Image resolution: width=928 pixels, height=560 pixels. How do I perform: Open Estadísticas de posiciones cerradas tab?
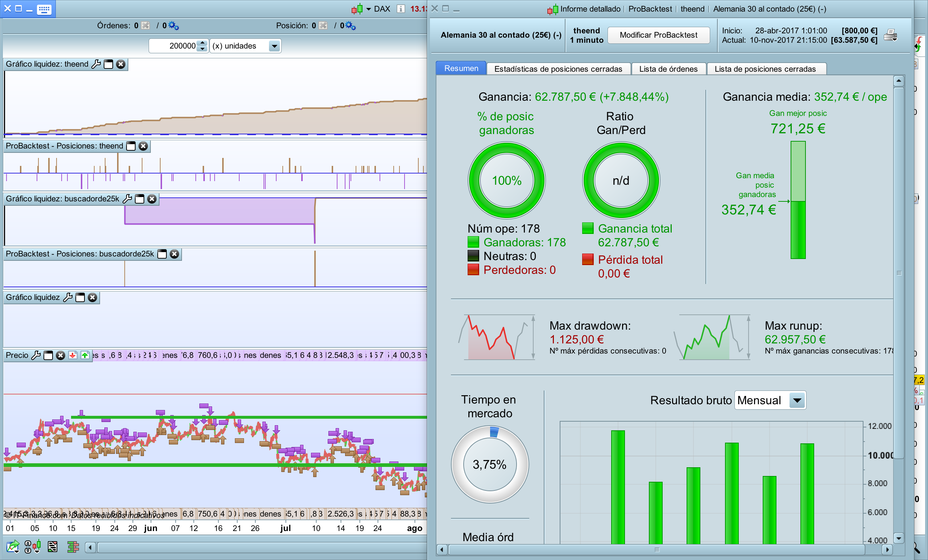[x=558, y=69]
